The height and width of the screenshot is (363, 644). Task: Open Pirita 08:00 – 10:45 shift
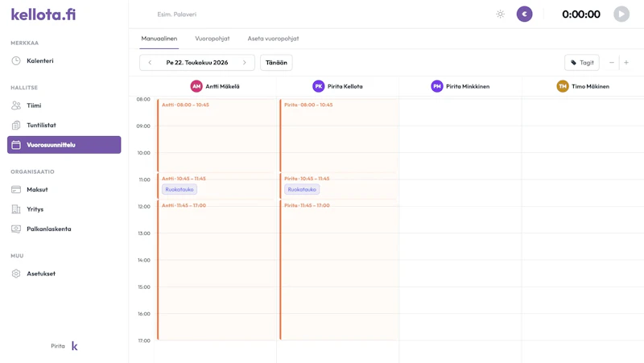pos(339,135)
